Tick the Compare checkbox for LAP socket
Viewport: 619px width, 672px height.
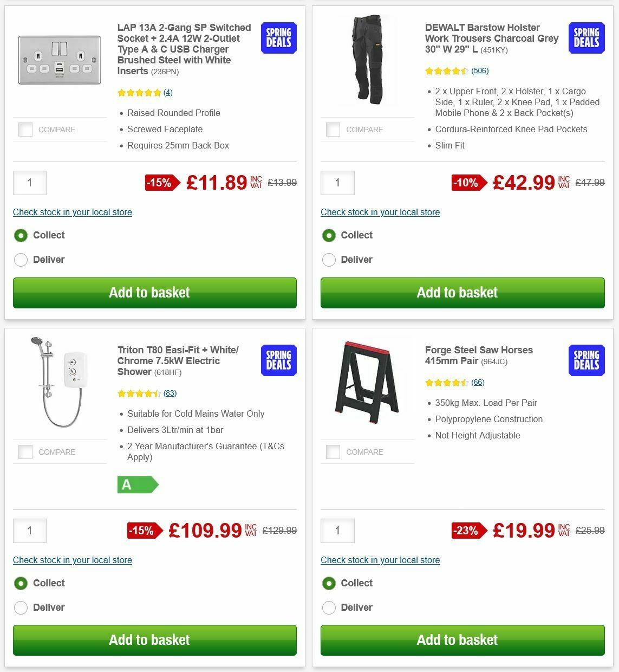[25, 130]
